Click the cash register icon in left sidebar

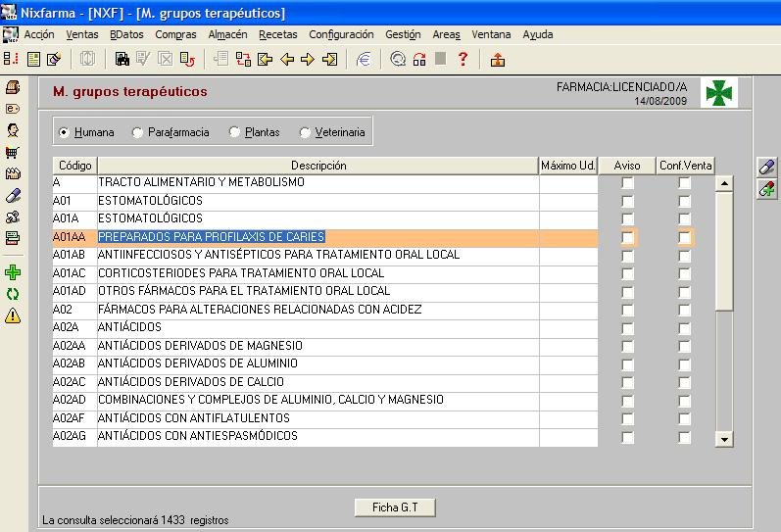13,87
